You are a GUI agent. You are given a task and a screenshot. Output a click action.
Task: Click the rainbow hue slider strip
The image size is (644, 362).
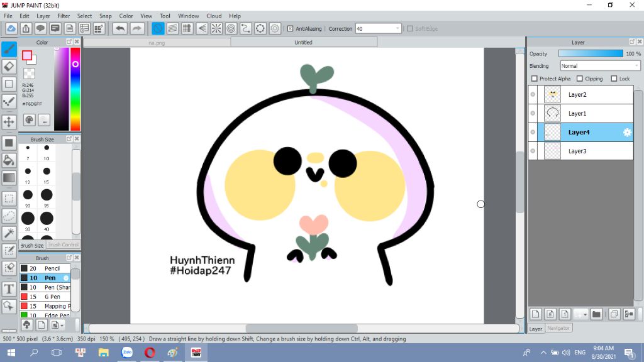[x=75, y=89]
